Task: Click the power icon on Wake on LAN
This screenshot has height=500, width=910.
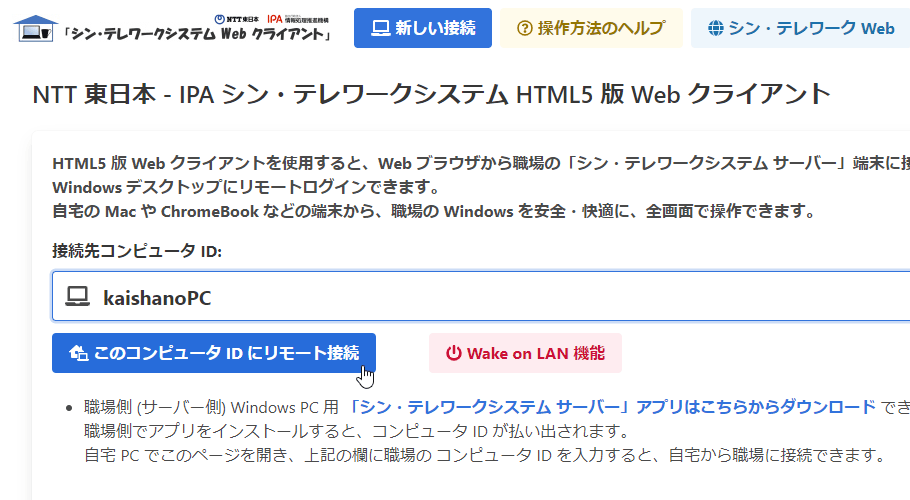Action: click(x=453, y=353)
